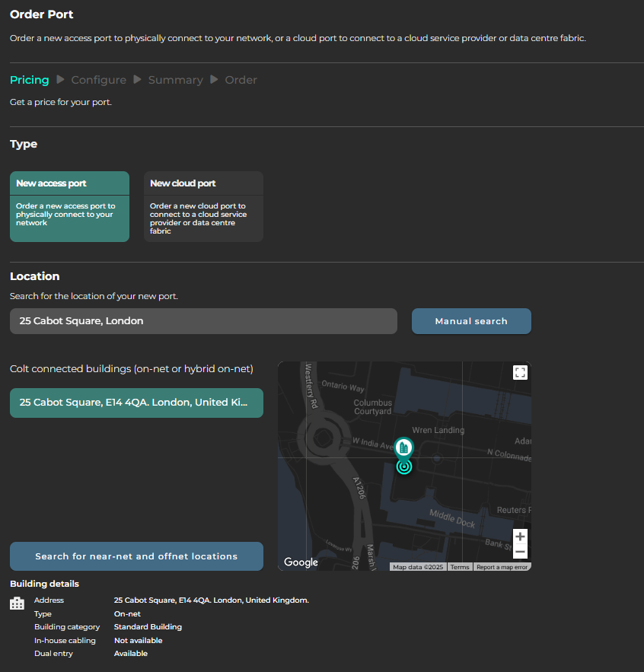This screenshot has width=644, height=672.
Task: Go to the Pricing step
Action: [x=29, y=80]
